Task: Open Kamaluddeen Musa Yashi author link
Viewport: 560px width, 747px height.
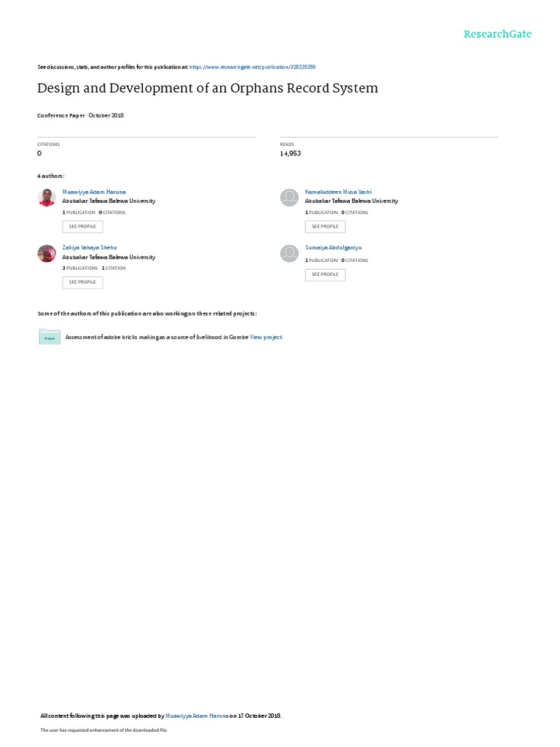Action: point(338,192)
